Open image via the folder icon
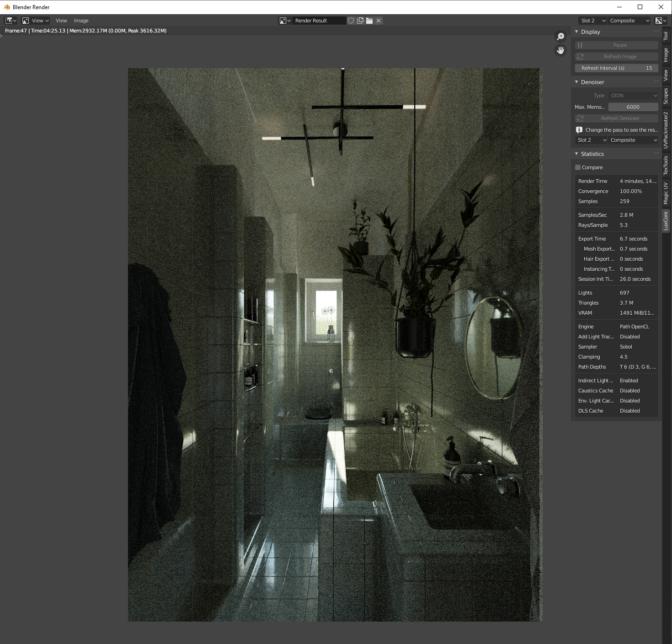672x644 pixels. click(x=369, y=21)
